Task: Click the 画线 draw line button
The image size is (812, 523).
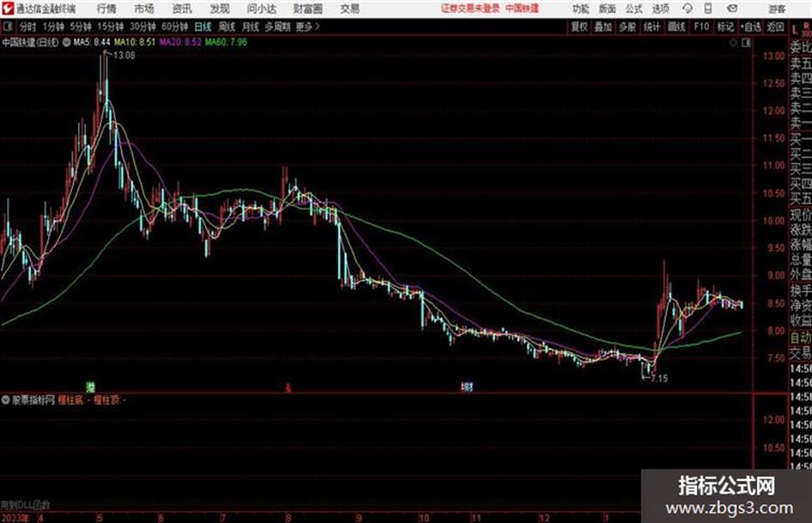Action: (x=676, y=27)
